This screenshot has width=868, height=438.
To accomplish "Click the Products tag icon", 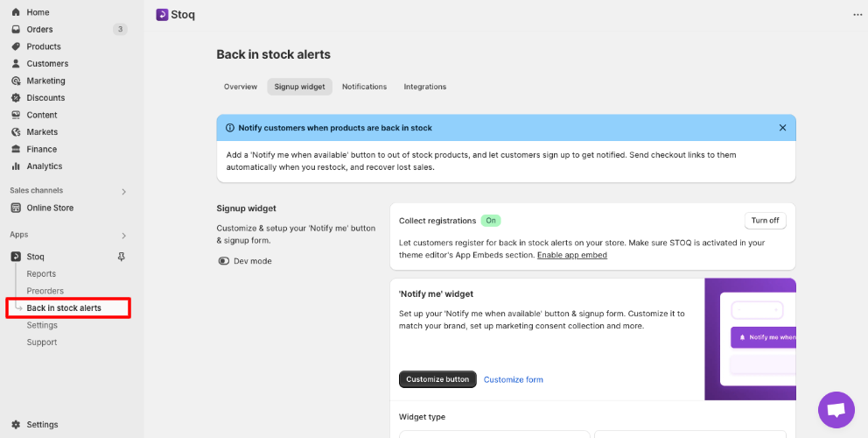I will [16, 46].
